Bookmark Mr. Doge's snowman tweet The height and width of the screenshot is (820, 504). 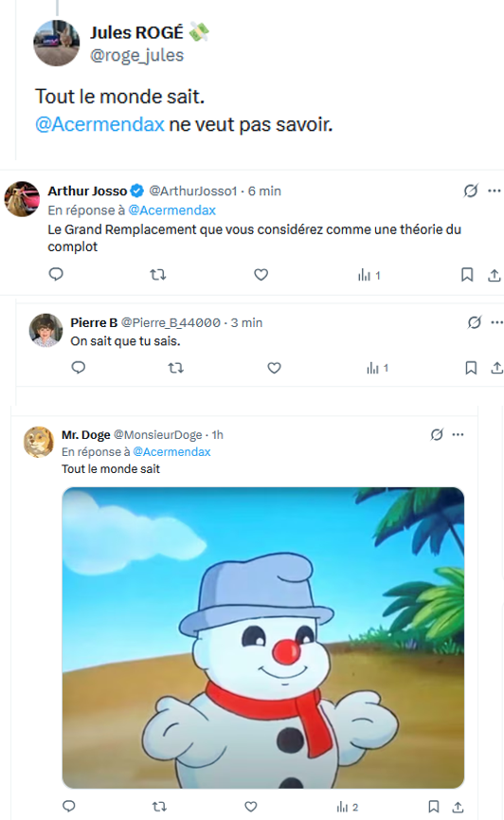click(433, 807)
